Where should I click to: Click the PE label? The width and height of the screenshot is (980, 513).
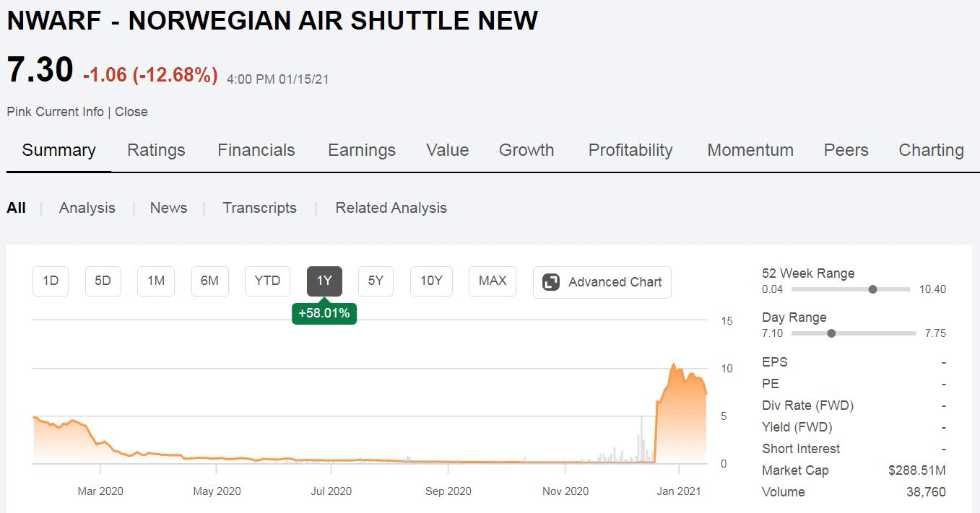pos(771,384)
